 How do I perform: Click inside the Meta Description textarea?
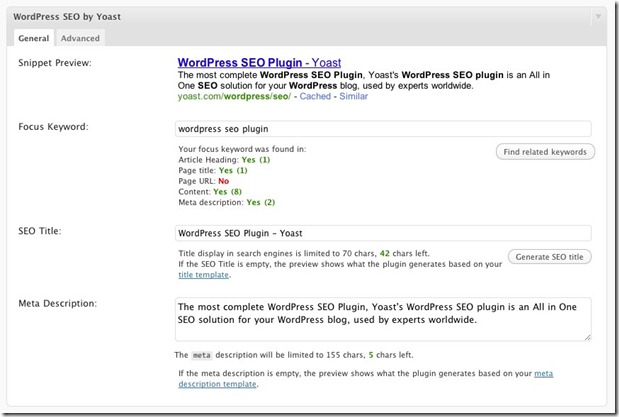[383, 319]
